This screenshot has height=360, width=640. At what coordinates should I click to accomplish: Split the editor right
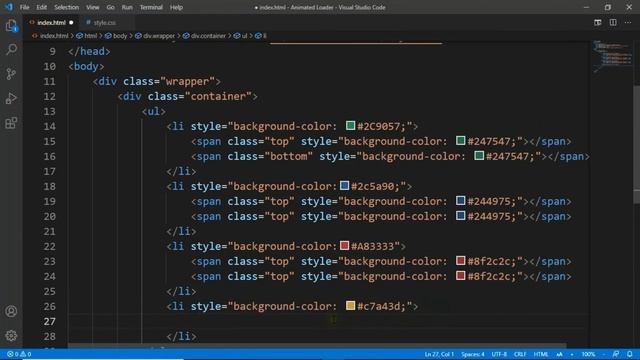(x=613, y=22)
